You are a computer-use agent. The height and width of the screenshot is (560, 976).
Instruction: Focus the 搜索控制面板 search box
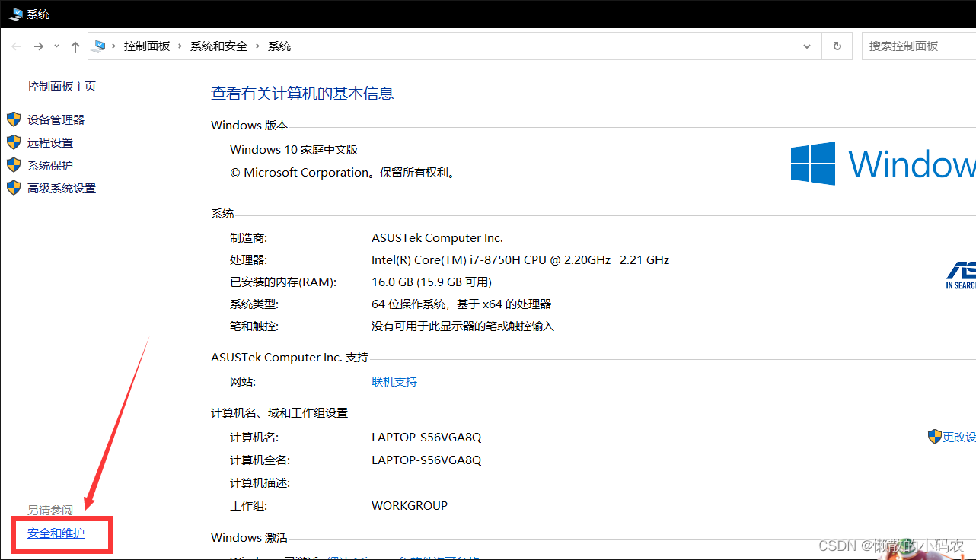(x=919, y=46)
